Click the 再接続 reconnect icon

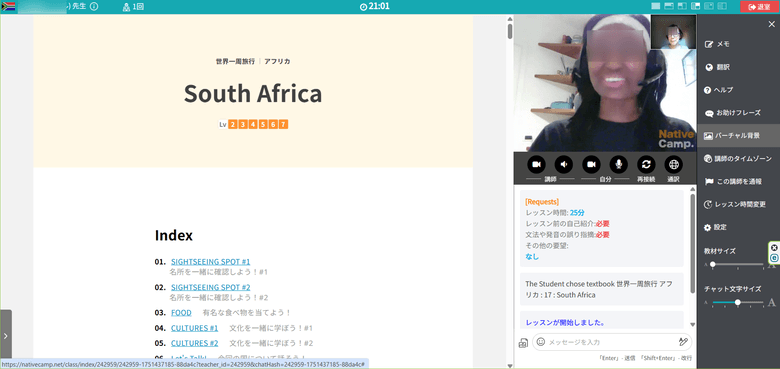[x=646, y=164]
